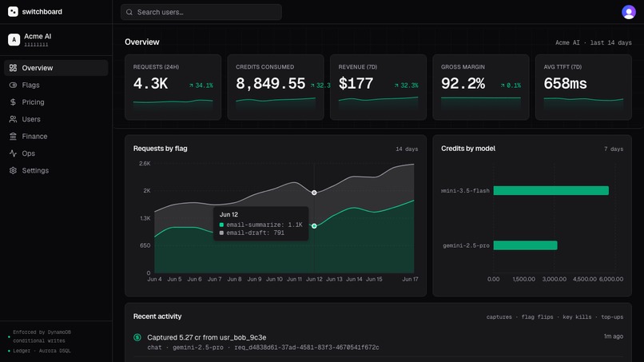The height and width of the screenshot is (362, 644).
Task: Click the request ID req_d4838d61 text
Action: coord(306,348)
